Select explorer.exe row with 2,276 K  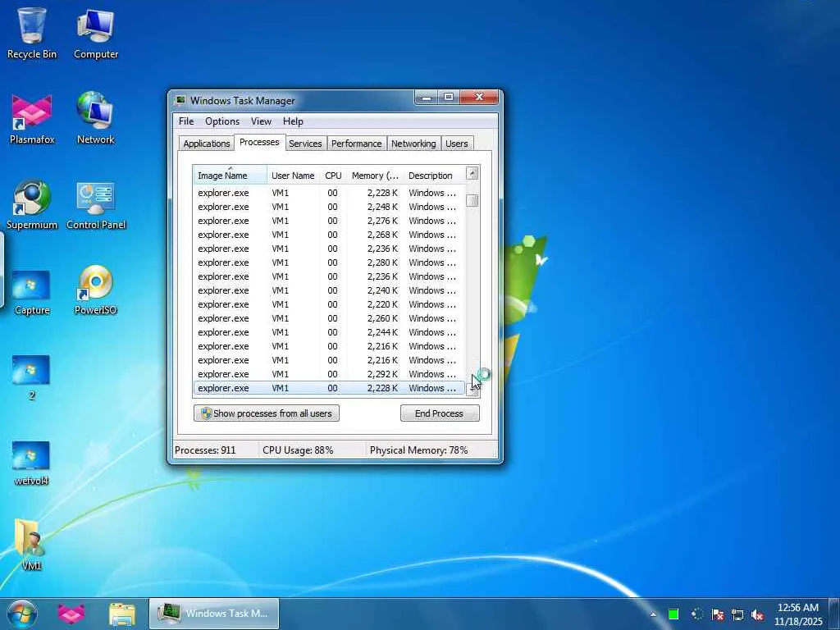(329, 221)
